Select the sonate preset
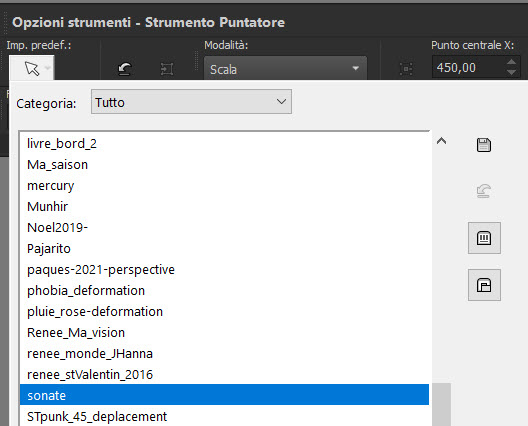The width and height of the screenshot is (528, 426). (x=224, y=395)
